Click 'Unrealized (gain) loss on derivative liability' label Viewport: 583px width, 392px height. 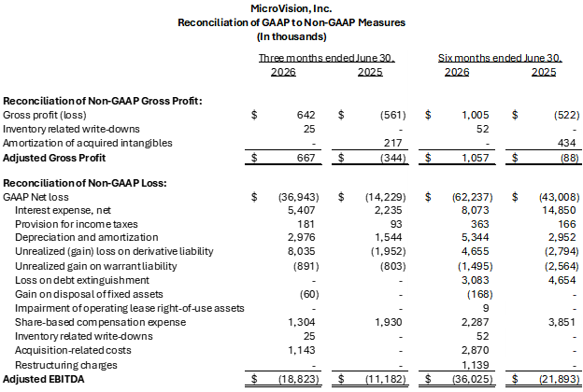114,252
